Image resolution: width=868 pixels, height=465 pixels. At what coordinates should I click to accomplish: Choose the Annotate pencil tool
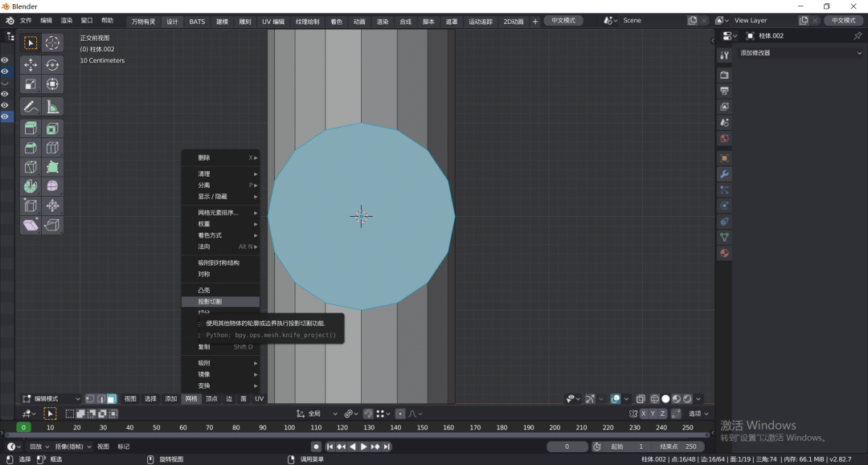click(31, 106)
